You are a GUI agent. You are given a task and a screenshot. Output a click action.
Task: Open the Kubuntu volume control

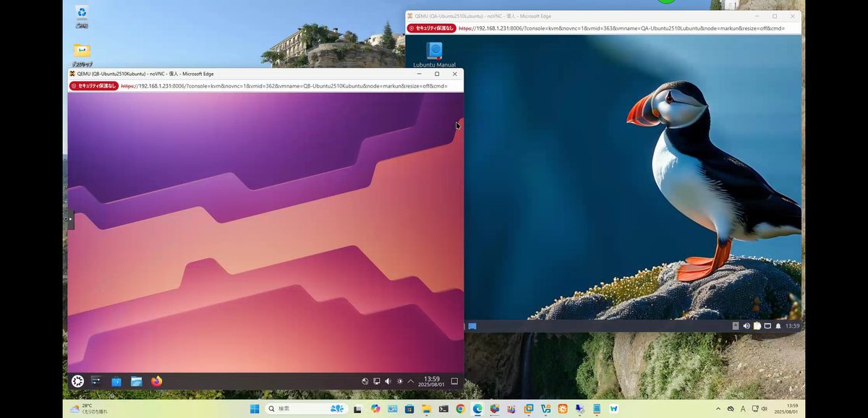point(388,381)
